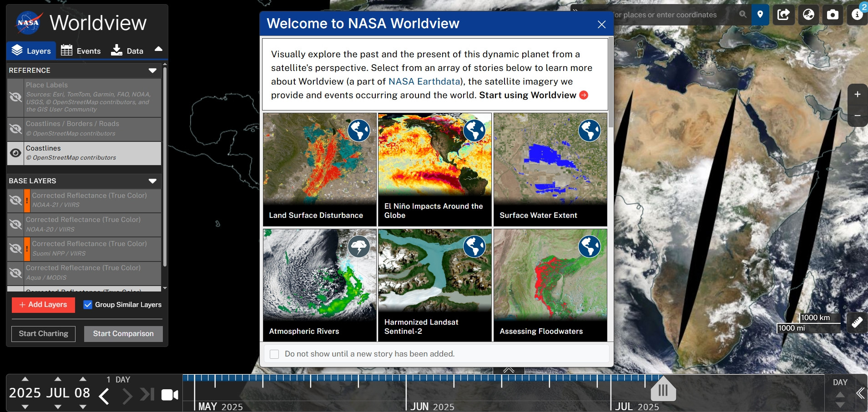Zoom in the map with plus button
Viewport: 868px width, 412px height.
(x=857, y=95)
